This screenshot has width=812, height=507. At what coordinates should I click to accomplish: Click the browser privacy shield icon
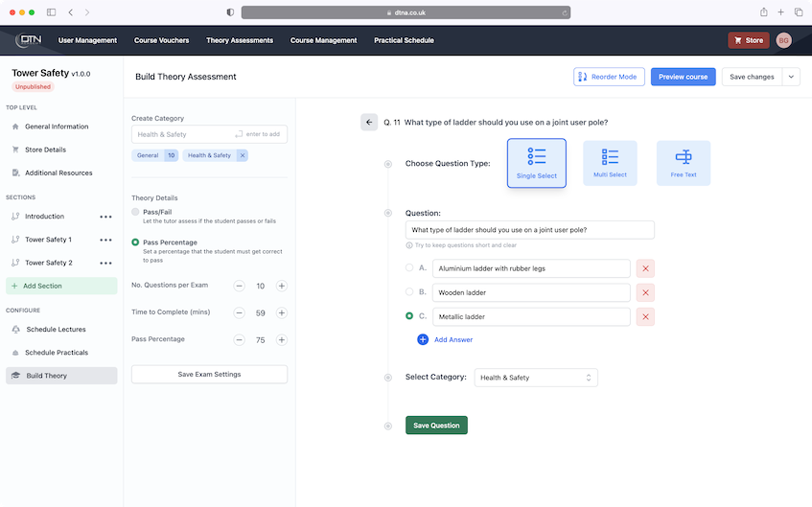pyautogui.click(x=230, y=12)
